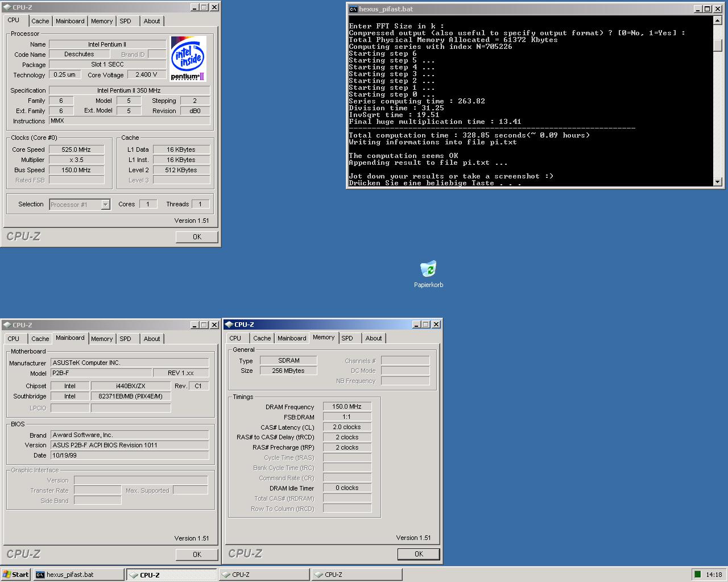728x582 pixels.
Task: Click OK in the Memory CPU-Z window
Action: pyautogui.click(x=419, y=554)
